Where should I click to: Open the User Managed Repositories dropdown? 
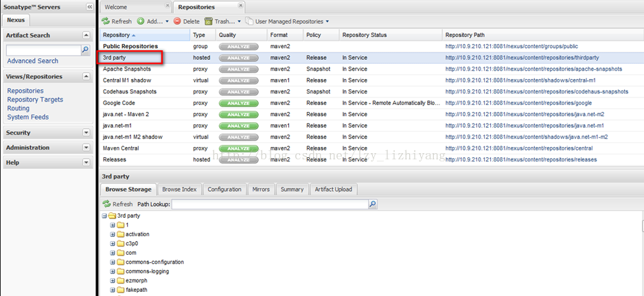click(287, 21)
